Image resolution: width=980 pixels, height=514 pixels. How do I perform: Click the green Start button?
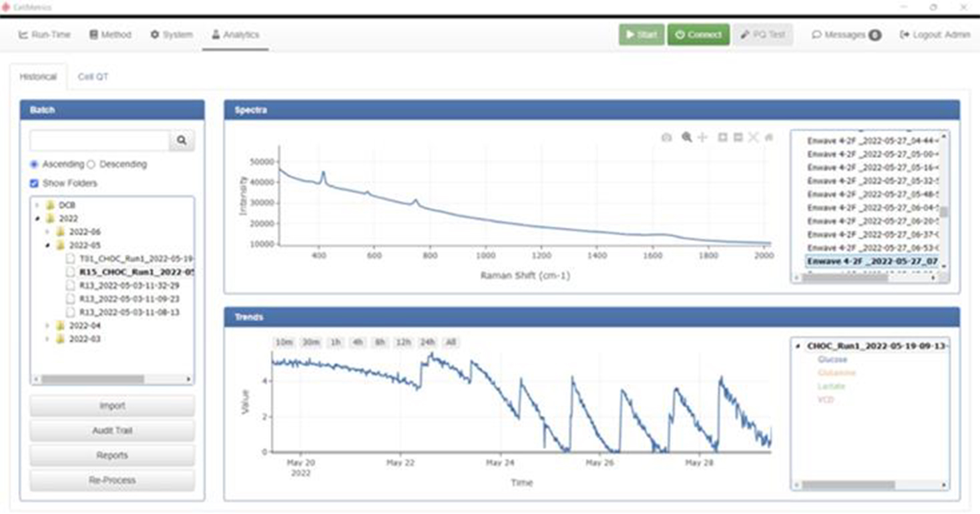pyautogui.click(x=642, y=35)
